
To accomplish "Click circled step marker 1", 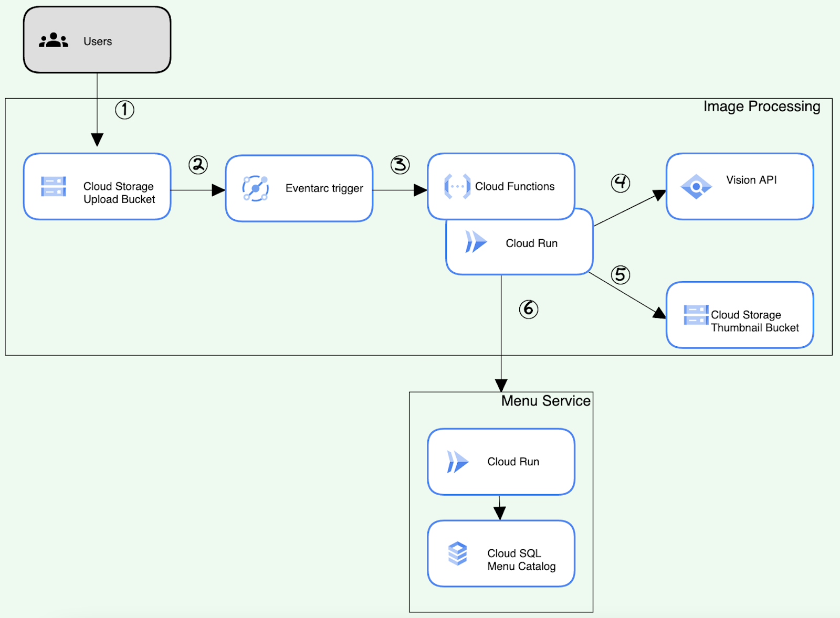I will pyautogui.click(x=124, y=110).
